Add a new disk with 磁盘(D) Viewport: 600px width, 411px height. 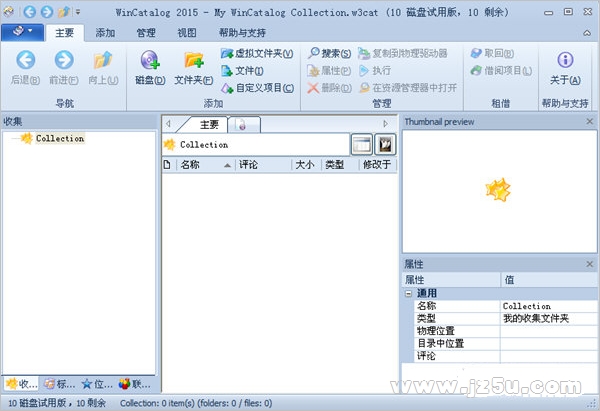[150, 68]
